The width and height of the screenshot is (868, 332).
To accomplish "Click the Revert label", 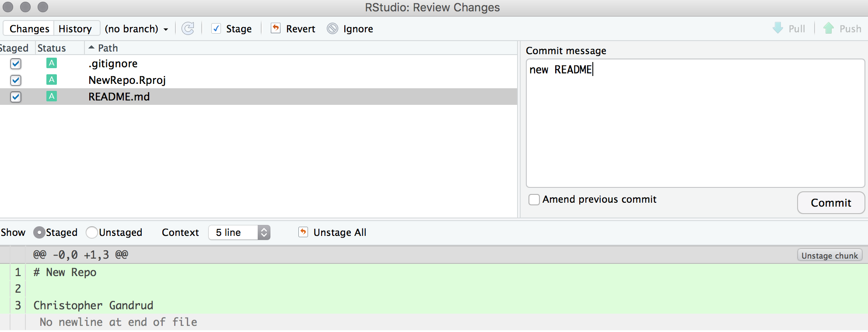I will pos(301,29).
